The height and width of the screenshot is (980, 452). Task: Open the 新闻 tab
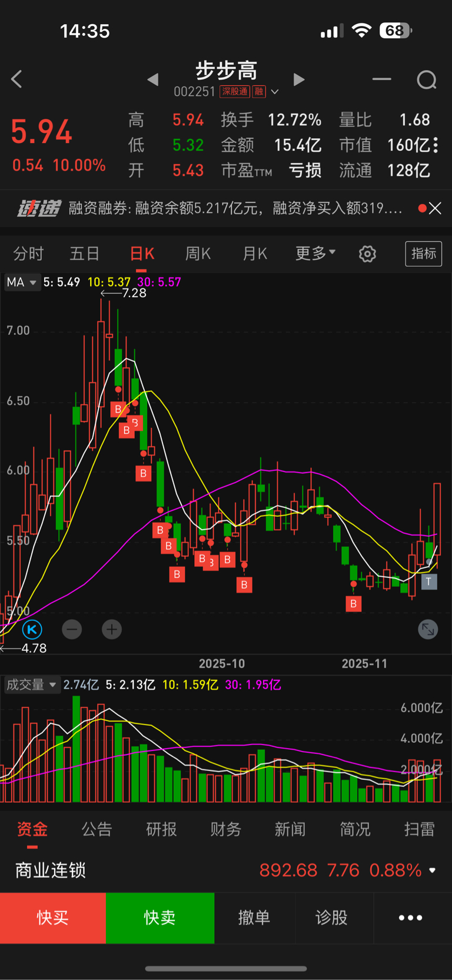[x=290, y=829]
